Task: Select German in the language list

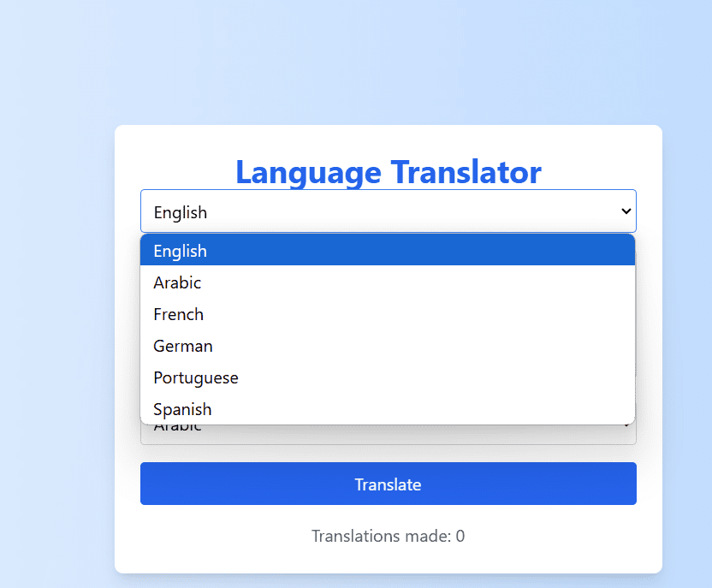Action: click(388, 346)
